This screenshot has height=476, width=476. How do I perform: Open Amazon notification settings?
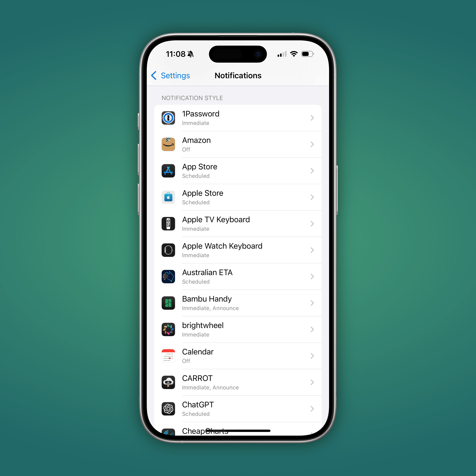[238, 144]
